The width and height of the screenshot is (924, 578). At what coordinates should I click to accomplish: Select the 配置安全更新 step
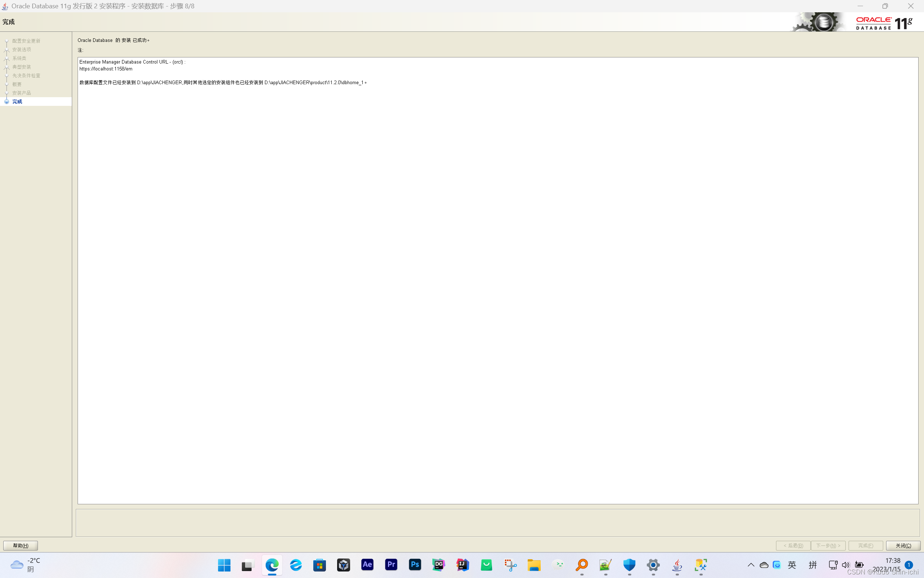[26, 41]
